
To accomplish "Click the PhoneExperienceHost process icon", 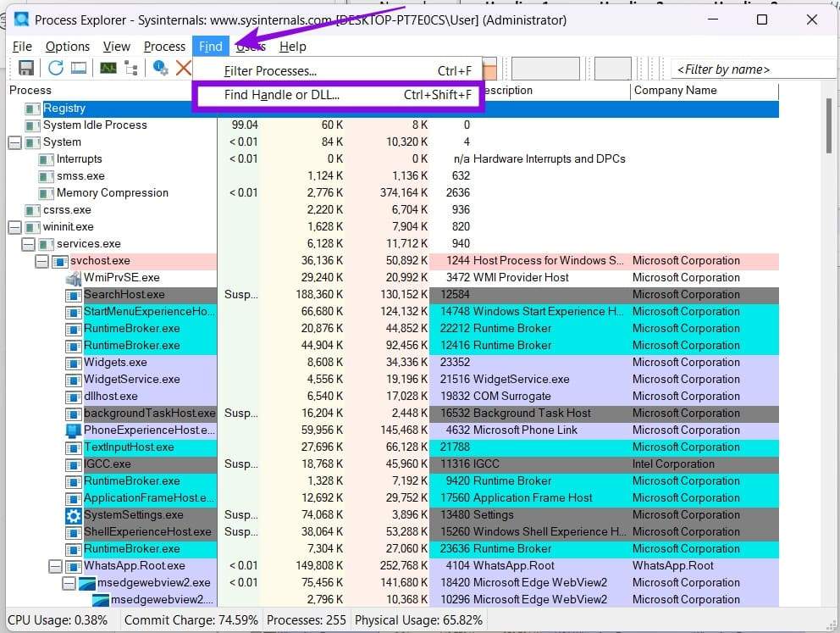I will [73, 430].
